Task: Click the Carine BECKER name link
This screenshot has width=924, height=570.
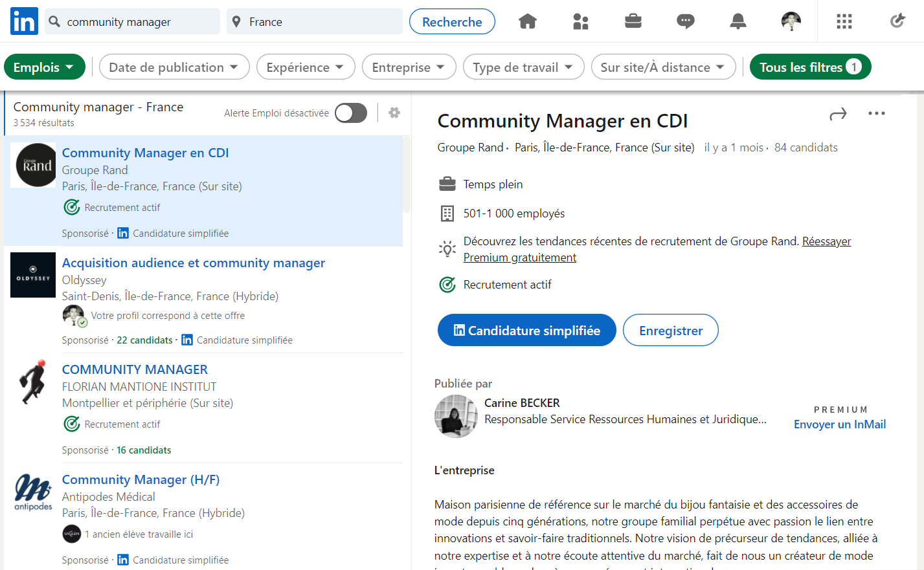Action: pyautogui.click(x=522, y=403)
